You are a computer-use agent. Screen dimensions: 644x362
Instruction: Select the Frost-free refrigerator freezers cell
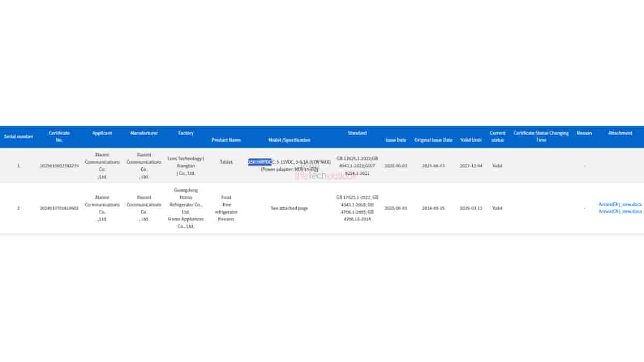pyautogui.click(x=226, y=208)
